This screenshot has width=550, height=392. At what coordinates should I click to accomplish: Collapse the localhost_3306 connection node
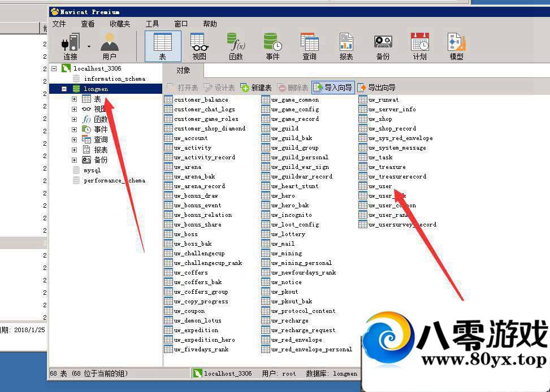pyautogui.click(x=54, y=68)
